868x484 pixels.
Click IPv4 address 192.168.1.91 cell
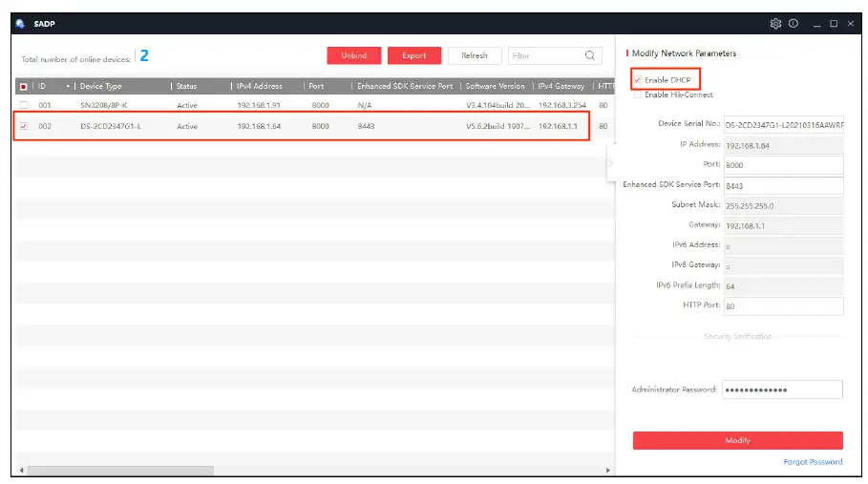click(259, 105)
